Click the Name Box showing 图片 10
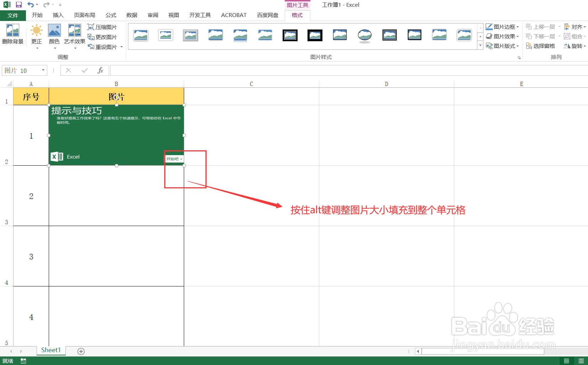Viewport: 588px width, 365px height. (21, 70)
